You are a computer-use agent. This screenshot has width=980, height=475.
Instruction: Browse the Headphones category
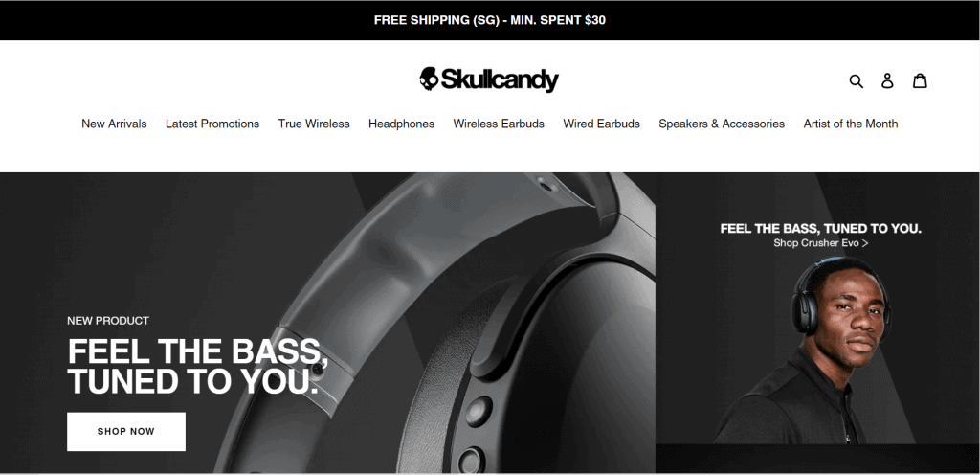pyautogui.click(x=401, y=124)
